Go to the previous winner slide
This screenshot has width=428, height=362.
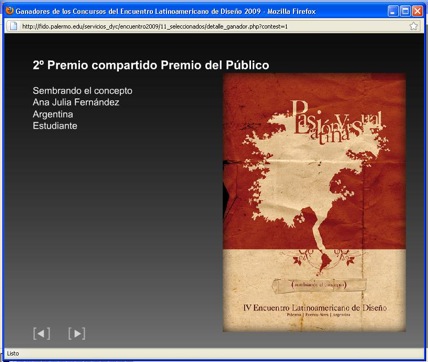coord(42,333)
